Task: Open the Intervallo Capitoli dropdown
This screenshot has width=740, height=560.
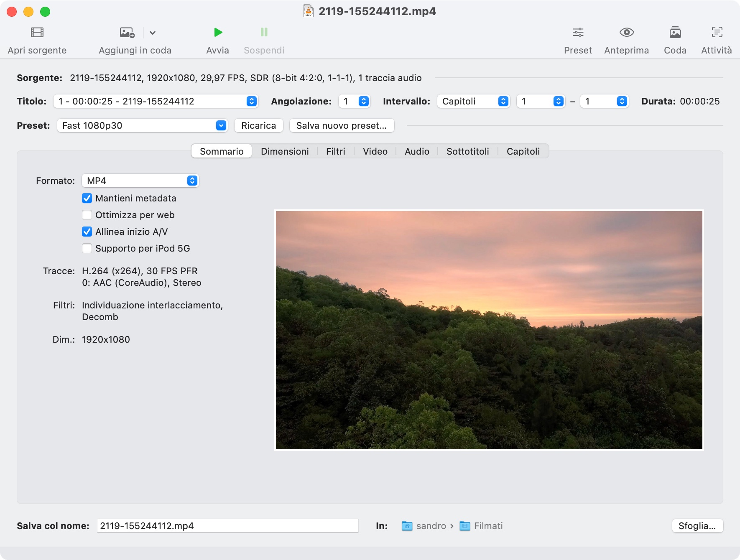Action: (473, 101)
